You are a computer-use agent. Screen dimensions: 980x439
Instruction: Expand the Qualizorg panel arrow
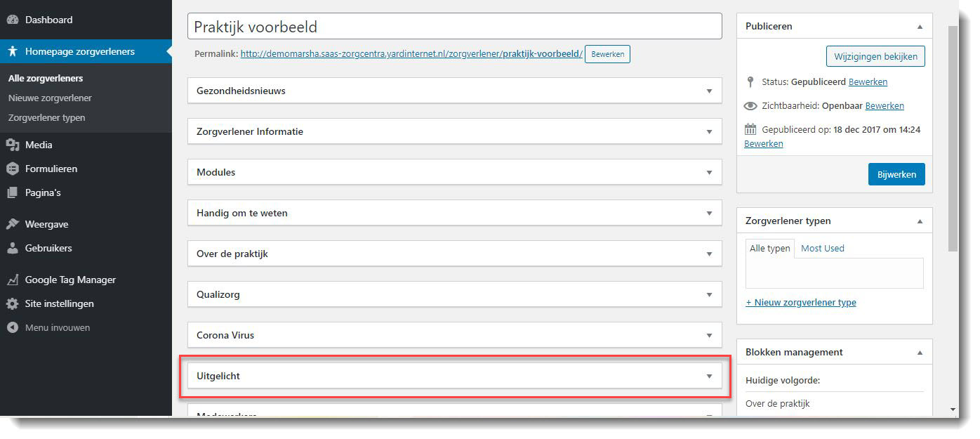[x=709, y=295]
